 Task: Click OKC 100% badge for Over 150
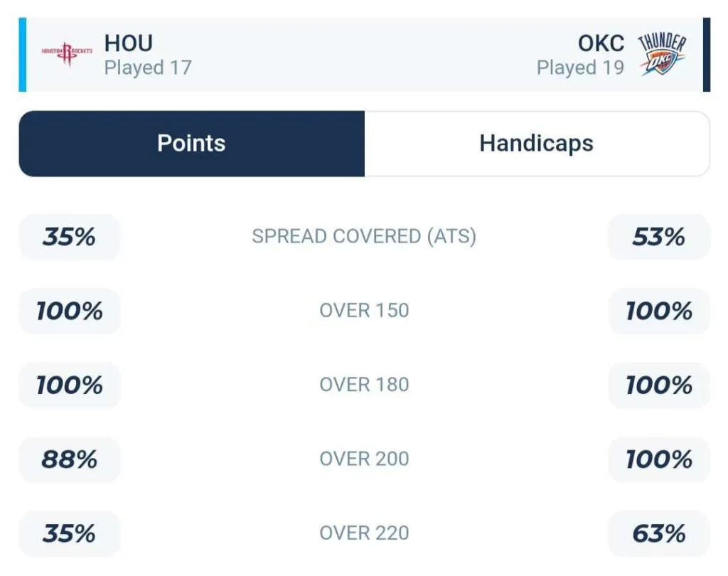[x=659, y=311]
